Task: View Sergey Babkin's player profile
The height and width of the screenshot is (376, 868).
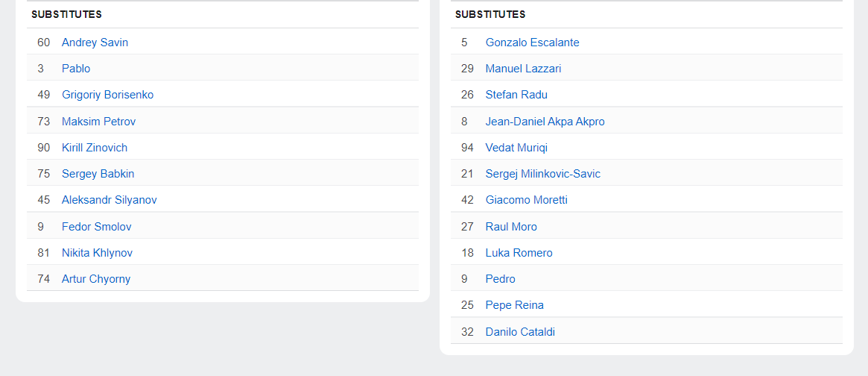Action: (x=98, y=174)
